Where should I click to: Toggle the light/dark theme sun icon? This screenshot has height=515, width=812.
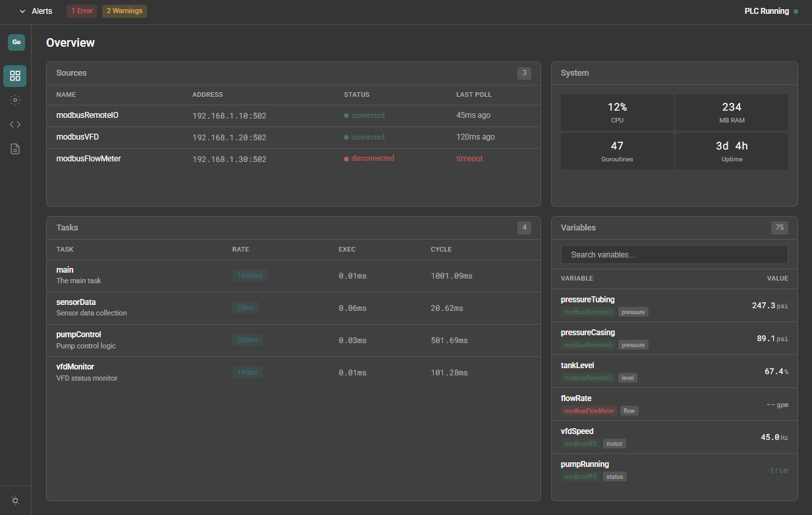(15, 501)
